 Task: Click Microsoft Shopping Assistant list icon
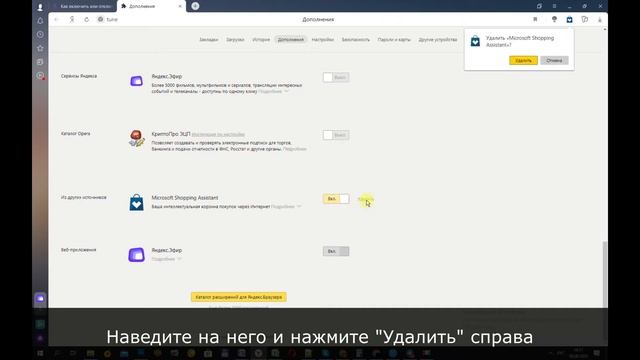click(x=136, y=202)
